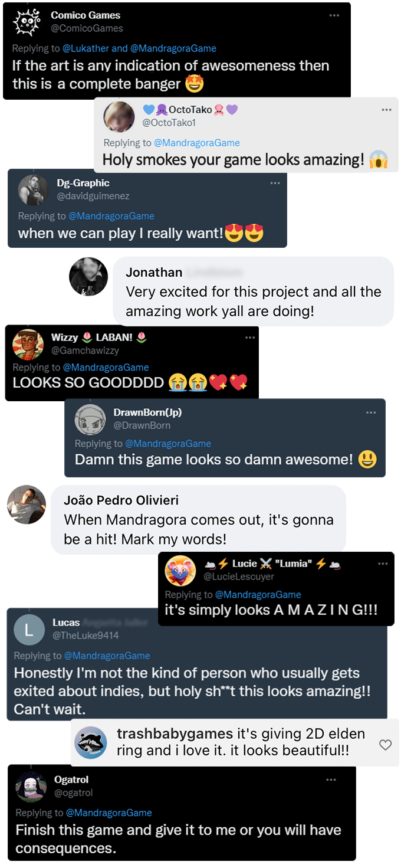Click OctoTako's profile picture
The image size is (401, 868).
pos(120,116)
